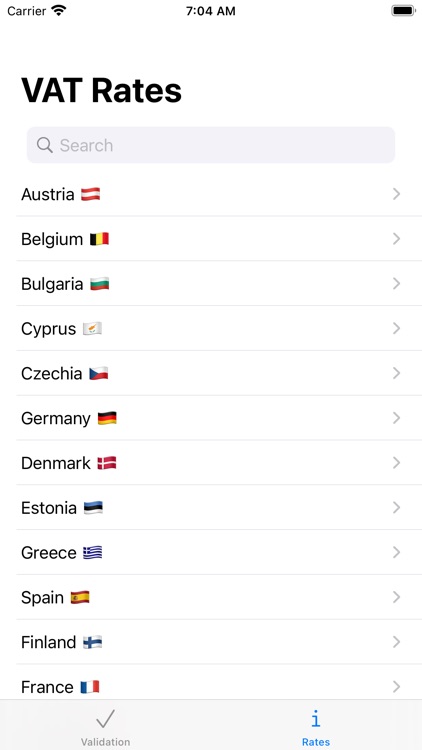Expand the Denmark row chevron
The width and height of the screenshot is (422, 750).
click(x=396, y=463)
